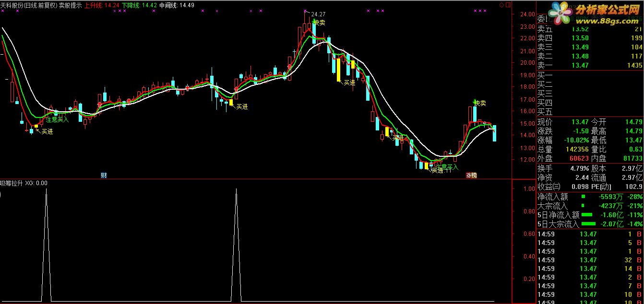
Task: Click the 内盘 81733 value
Action: pos(633,158)
